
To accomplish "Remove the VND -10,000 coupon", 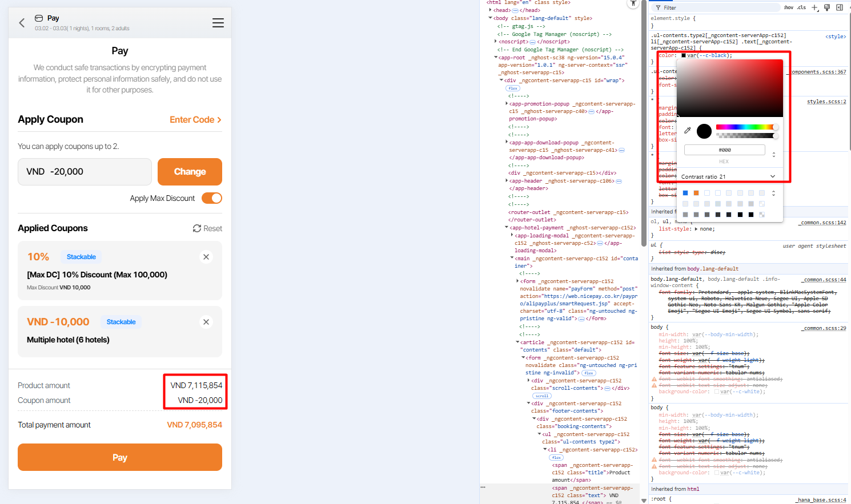I will coord(206,322).
